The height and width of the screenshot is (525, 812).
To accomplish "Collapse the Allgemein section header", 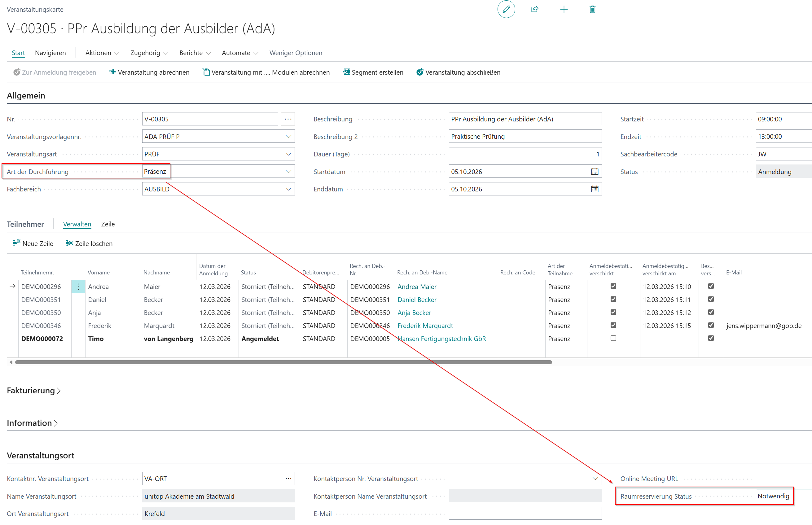I will pyautogui.click(x=26, y=95).
